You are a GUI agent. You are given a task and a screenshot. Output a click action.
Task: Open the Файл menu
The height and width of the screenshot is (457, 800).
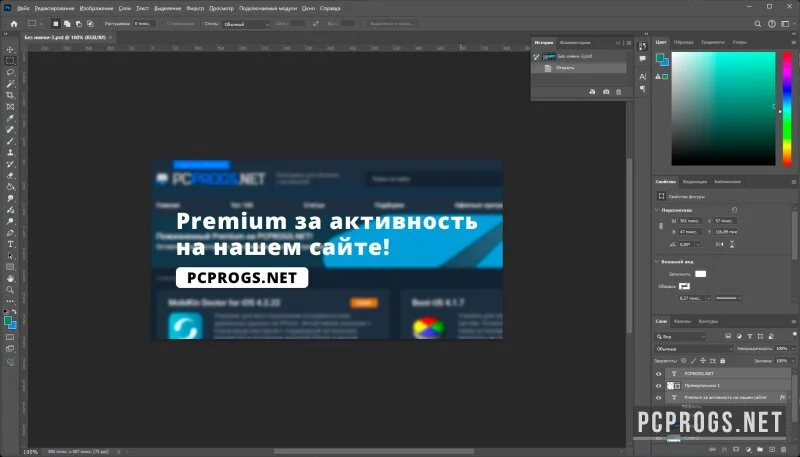click(x=22, y=8)
